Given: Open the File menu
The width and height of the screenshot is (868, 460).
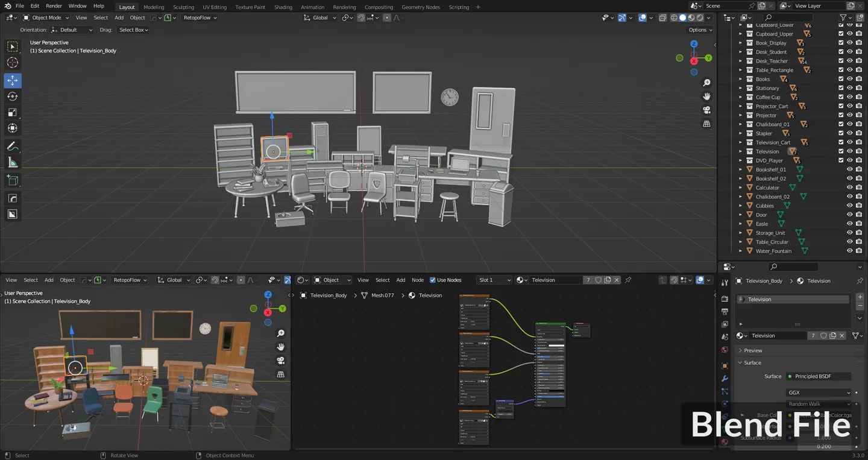Looking at the screenshot, I should (20, 6).
